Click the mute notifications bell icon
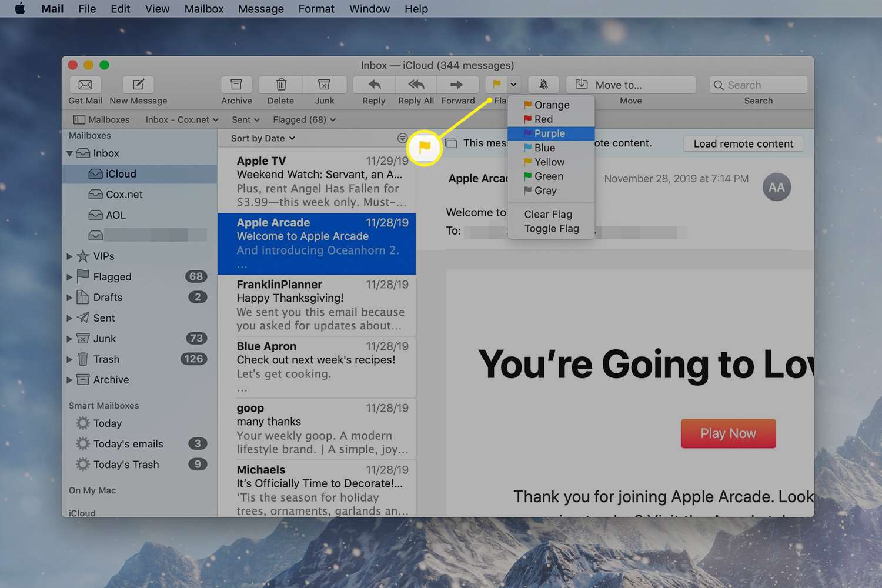Screen dimensions: 882x588 point(543,85)
